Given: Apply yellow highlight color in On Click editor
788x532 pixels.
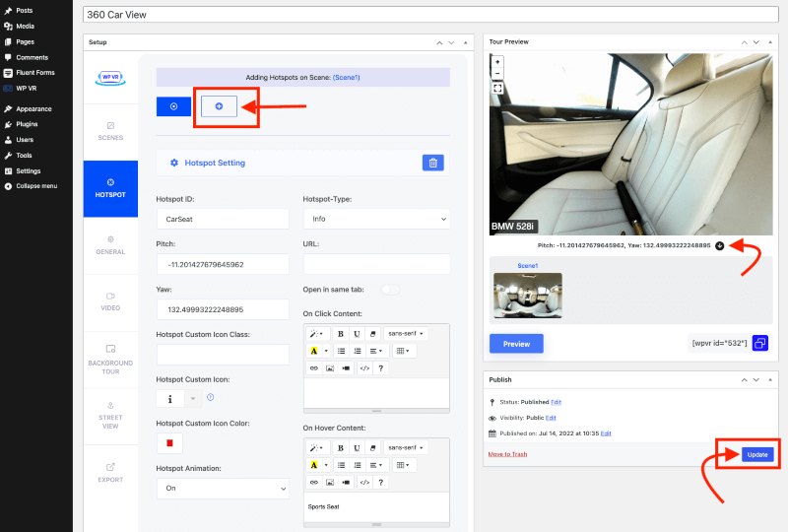Looking at the screenshot, I should point(314,351).
